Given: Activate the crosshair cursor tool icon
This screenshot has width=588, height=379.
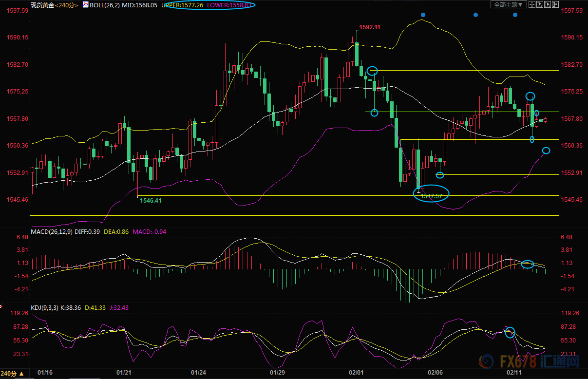Looking at the screenshot, I should tap(533, 4).
